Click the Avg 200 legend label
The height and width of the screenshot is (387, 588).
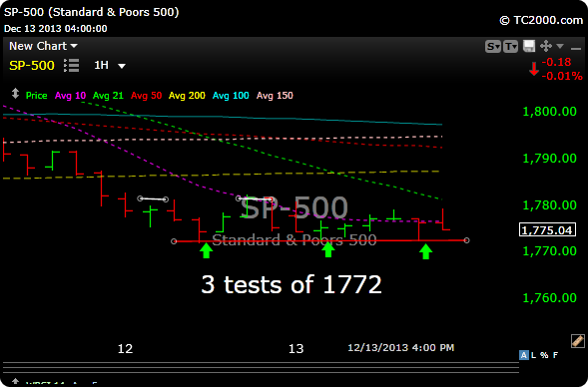187,96
